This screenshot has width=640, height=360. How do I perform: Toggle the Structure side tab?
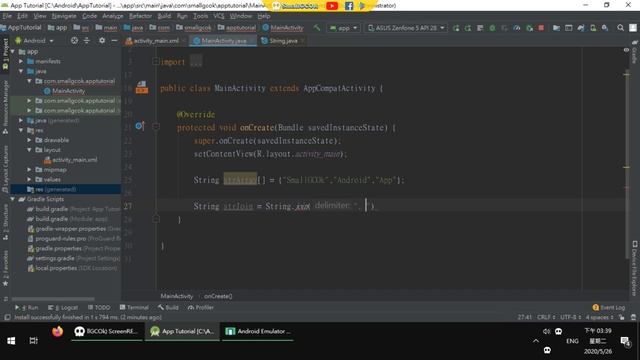click(x=5, y=222)
